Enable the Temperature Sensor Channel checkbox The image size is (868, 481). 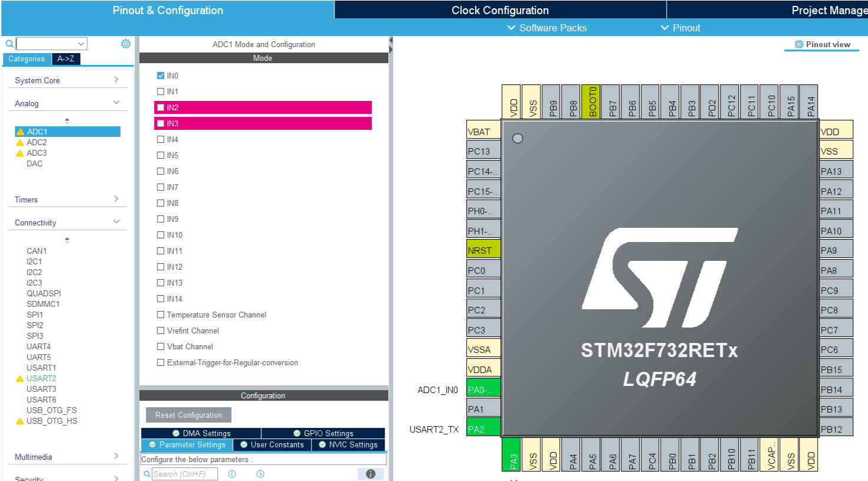161,315
